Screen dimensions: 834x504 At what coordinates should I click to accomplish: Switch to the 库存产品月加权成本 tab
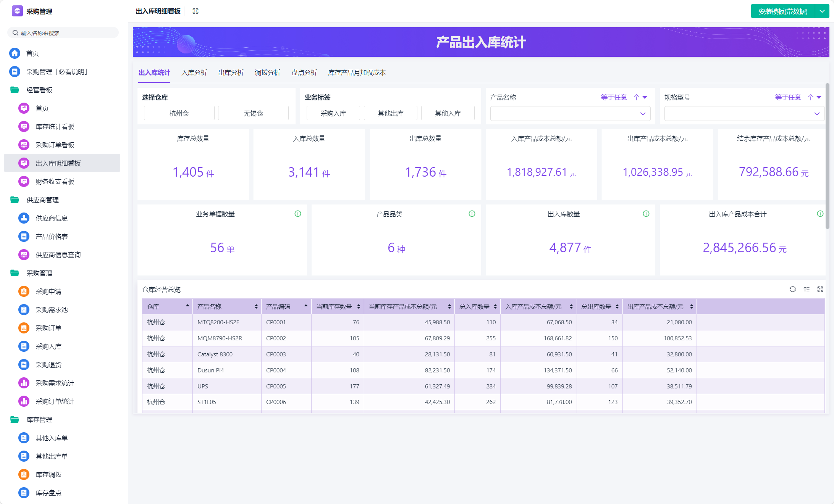(357, 72)
